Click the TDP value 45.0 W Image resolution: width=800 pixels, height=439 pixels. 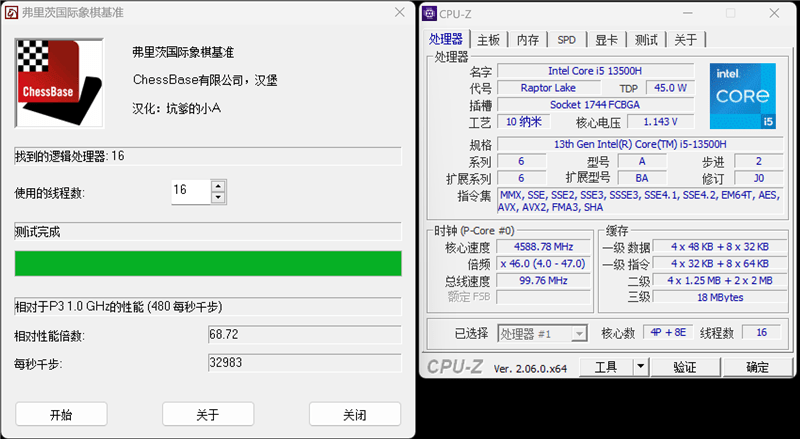(x=670, y=88)
